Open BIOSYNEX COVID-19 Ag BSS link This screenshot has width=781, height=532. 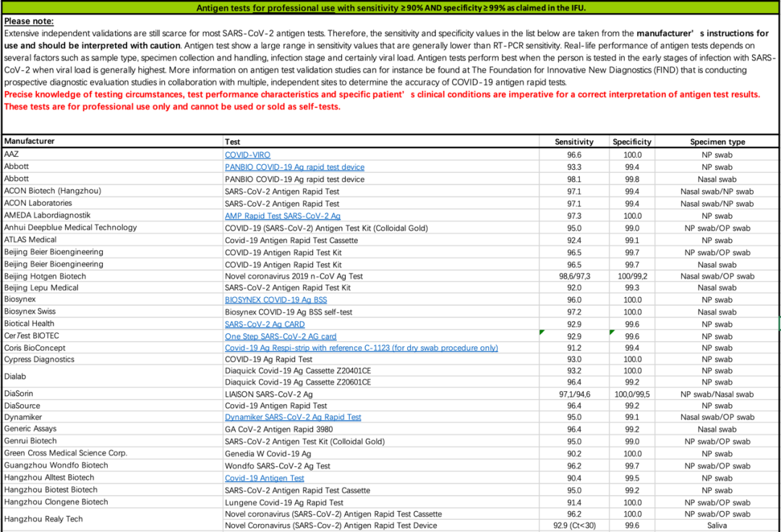click(x=276, y=299)
